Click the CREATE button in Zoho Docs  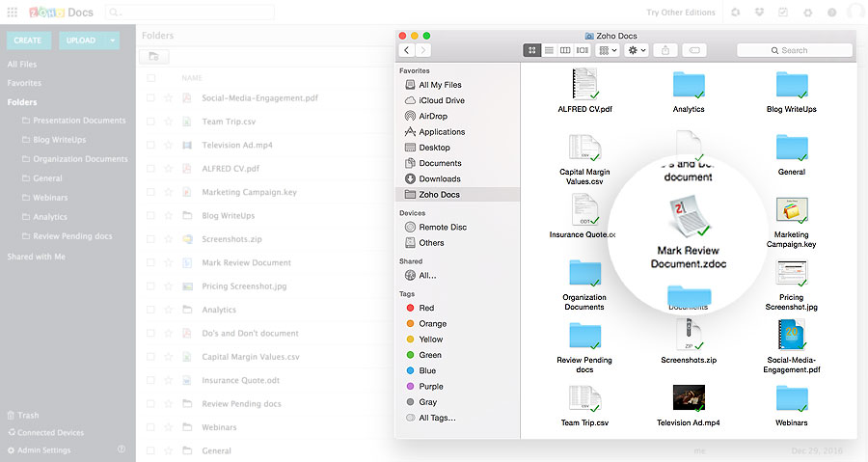click(x=28, y=41)
